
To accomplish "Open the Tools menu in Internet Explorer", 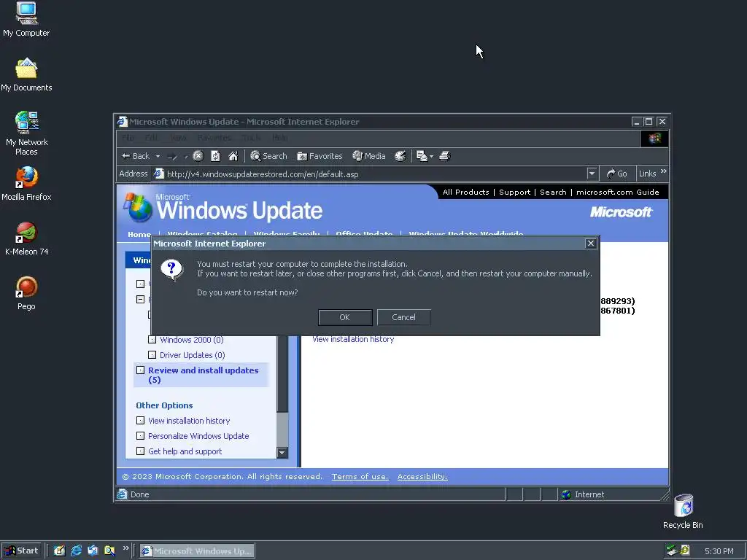I will point(251,138).
